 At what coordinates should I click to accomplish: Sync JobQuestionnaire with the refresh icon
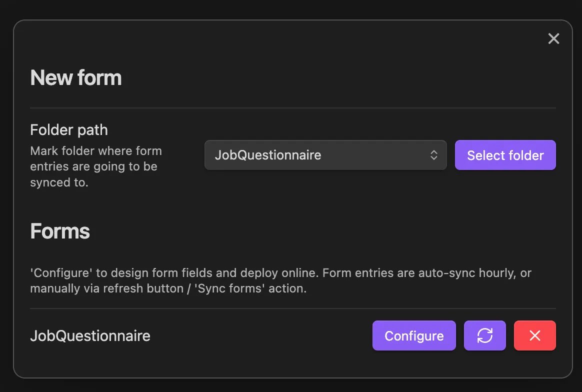click(485, 335)
